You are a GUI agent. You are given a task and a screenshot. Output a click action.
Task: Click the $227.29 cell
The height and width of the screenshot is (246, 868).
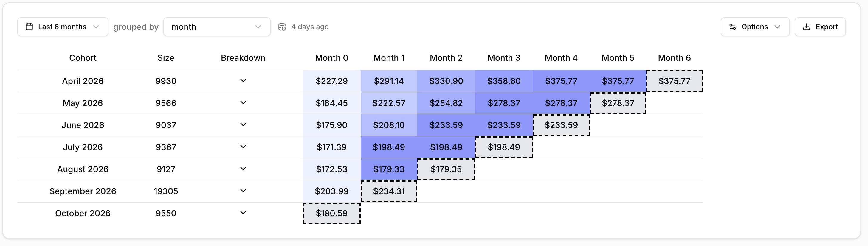[x=331, y=81]
